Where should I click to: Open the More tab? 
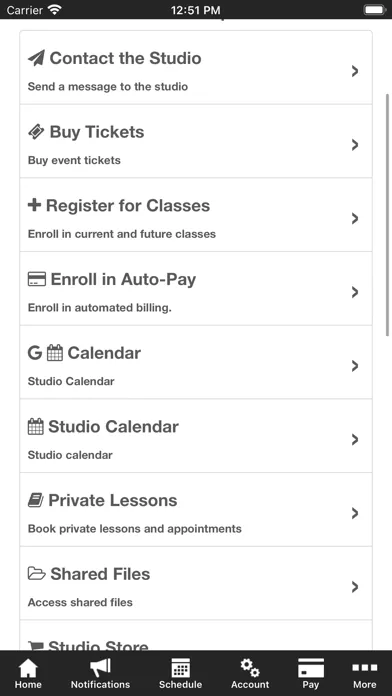364,673
